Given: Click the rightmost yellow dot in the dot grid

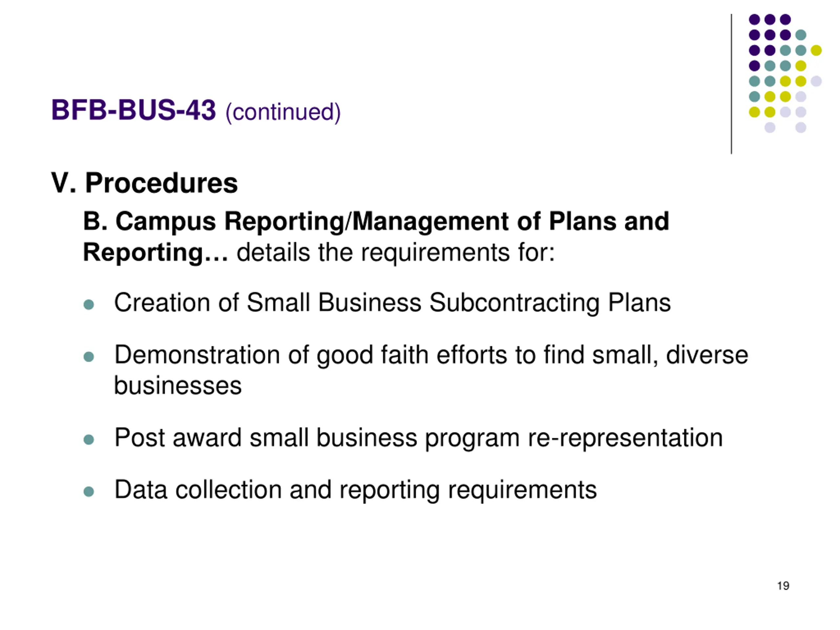Looking at the screenshot, I should (x=816, y=50).
